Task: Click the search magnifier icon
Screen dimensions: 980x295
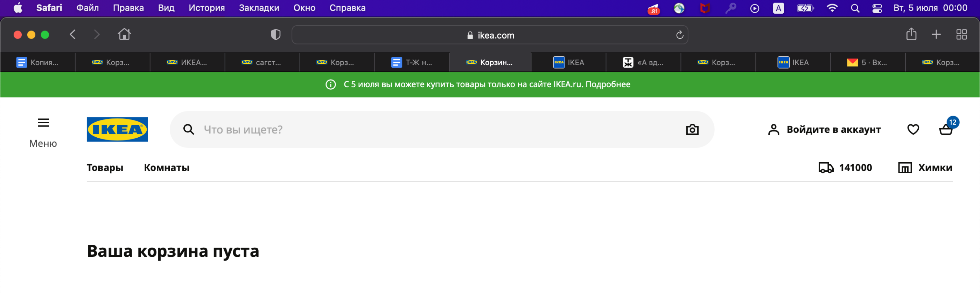Action: pyautogui.click(x=189, y=129)
